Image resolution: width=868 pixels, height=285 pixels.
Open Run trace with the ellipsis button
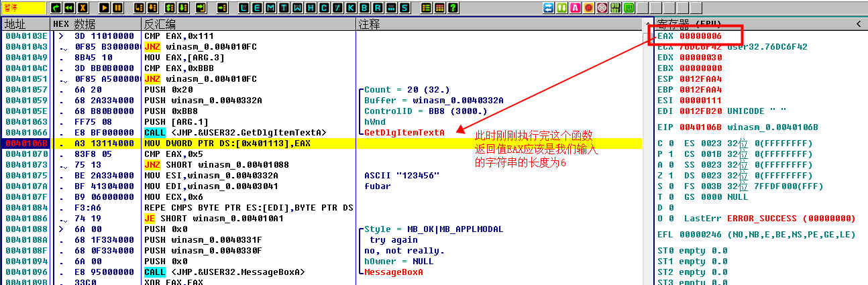tap(391, 8)
